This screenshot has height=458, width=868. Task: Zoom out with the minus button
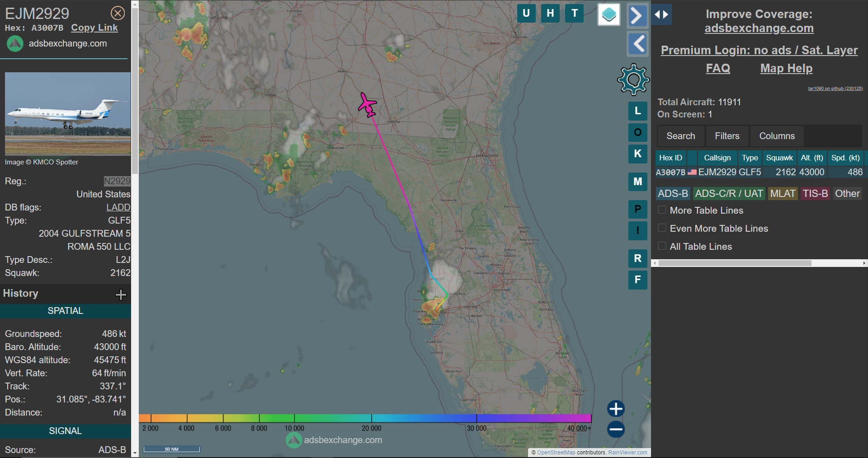(x=616, y=429)
